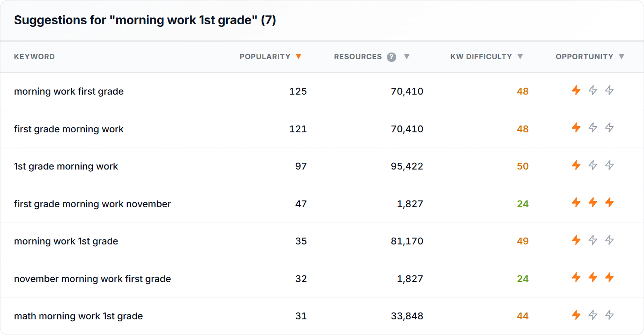Click the middle lightning icon for "november morning work first grade"
Image resolution: width=644 pixels, height=335 pixels.
click(x=593, y=278)
